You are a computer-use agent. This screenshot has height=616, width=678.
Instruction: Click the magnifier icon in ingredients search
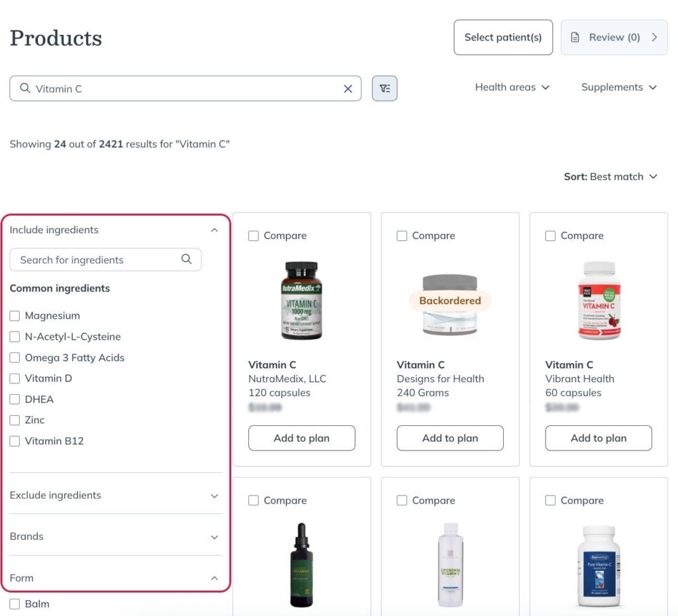click(x=186, y=259)
